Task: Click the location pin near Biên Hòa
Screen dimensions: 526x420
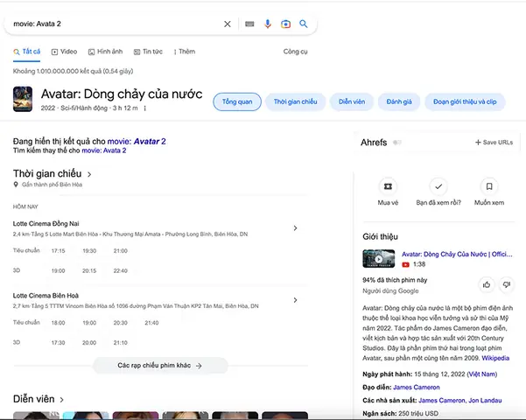Action: 16,185
